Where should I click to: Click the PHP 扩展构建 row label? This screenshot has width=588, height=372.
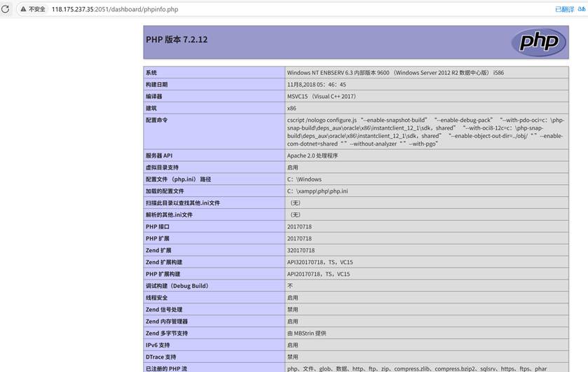coord(163,274)
